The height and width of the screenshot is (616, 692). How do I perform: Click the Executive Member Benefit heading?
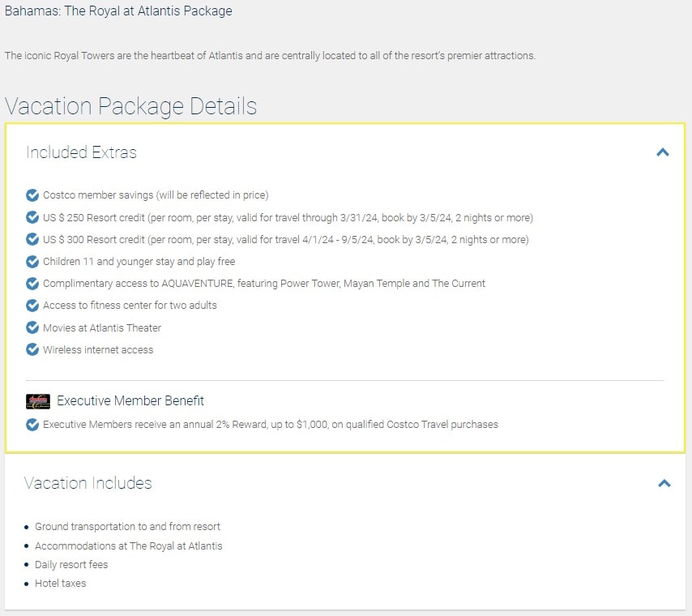tap(130, 401)
